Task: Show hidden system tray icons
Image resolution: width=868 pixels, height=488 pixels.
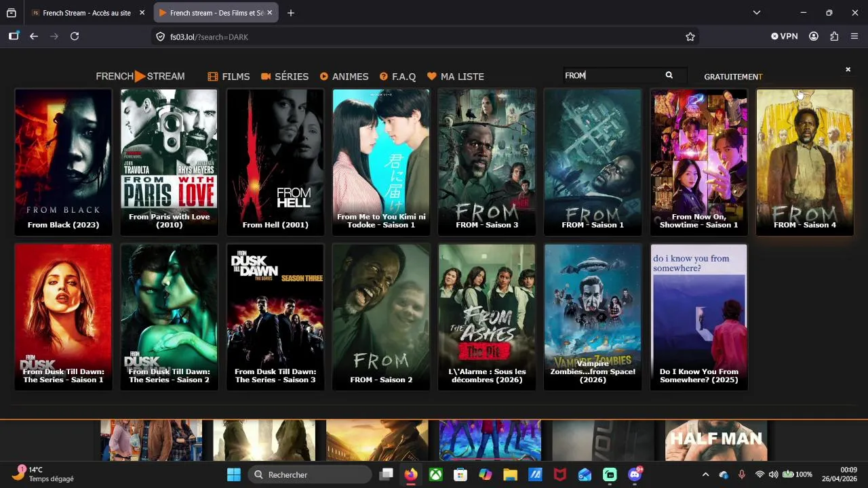Action: (705, 474)
